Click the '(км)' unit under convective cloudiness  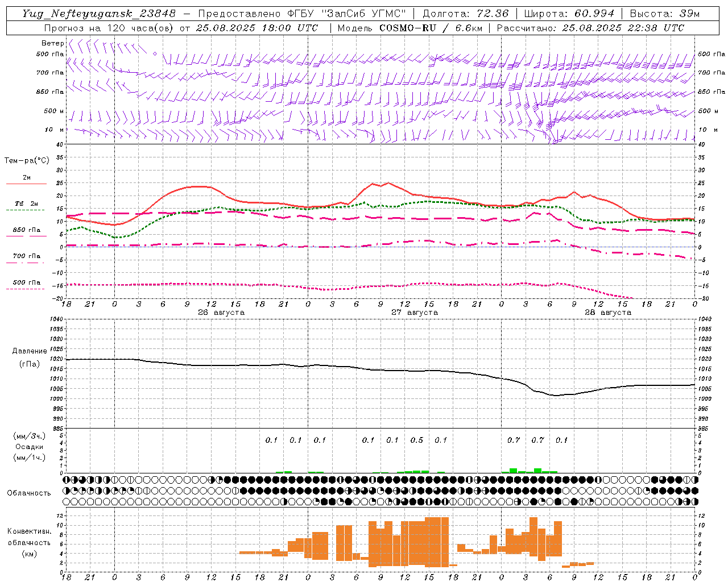pos(30,553)
